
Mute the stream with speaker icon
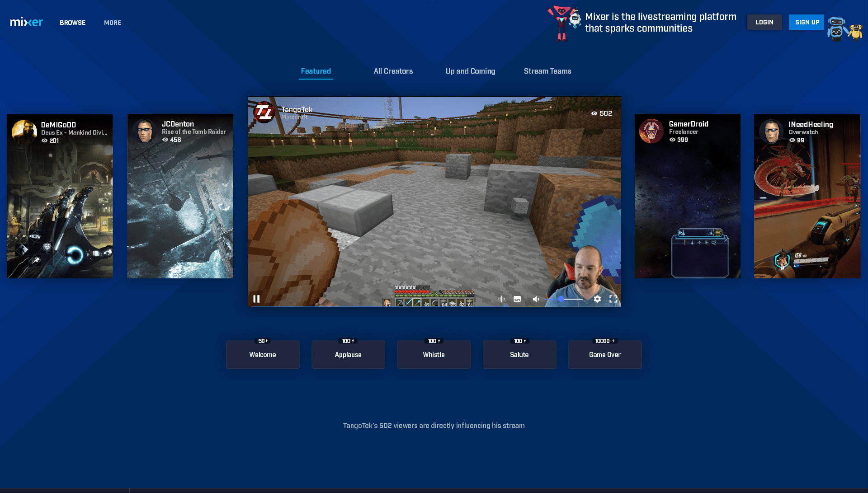[536, 299]
